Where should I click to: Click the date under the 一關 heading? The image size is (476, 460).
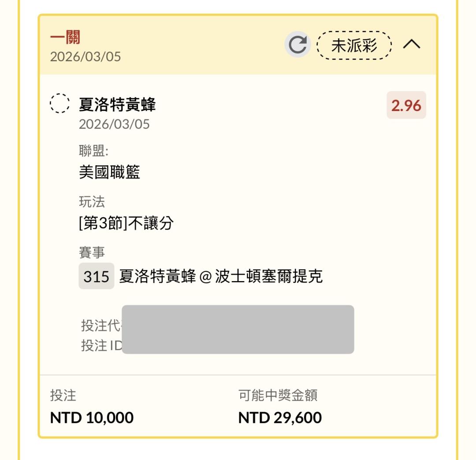coord(86,57)
